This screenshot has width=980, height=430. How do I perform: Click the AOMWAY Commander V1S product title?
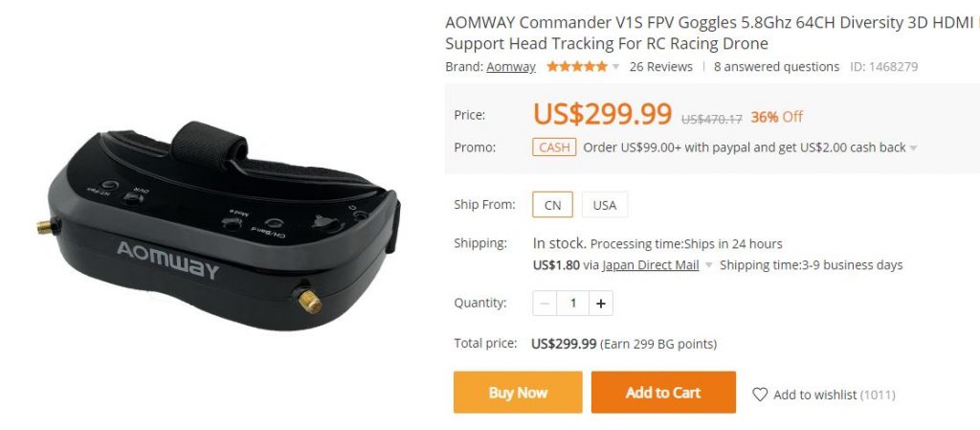pos(712,34)
